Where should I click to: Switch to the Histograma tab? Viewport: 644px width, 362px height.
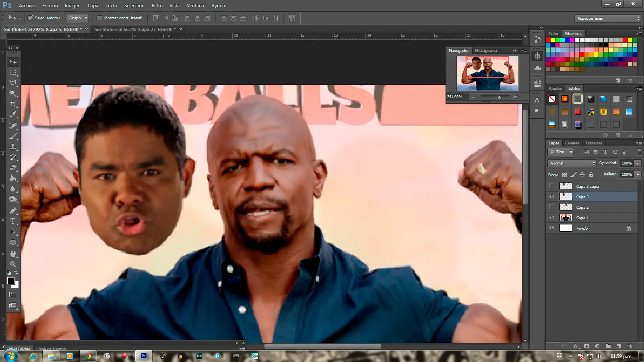pyautogui.click(x=485, y=51)
